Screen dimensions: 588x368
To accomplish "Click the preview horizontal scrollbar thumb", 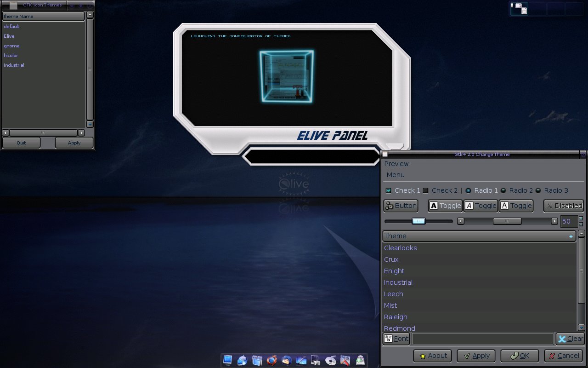I will [507, 221].
